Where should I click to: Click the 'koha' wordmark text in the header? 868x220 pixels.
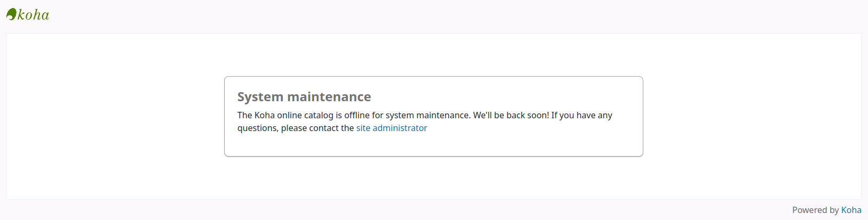click(34, 15)
